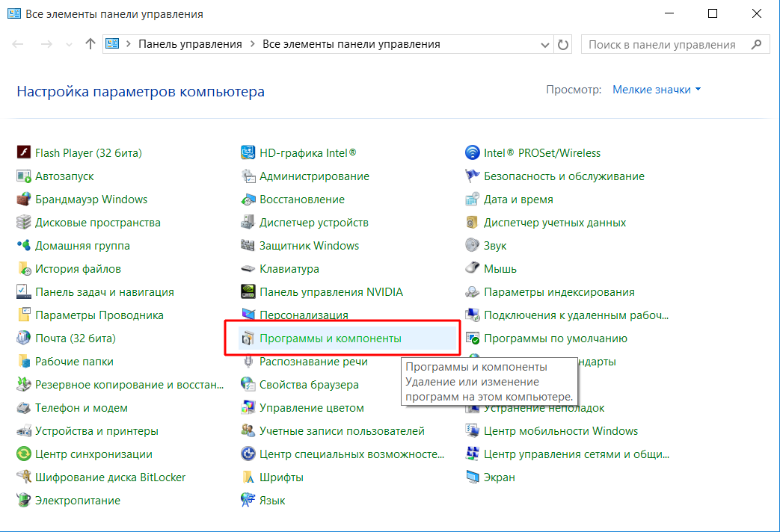
Task: Open Программы и компоненты link
Action: click(330, 338)
